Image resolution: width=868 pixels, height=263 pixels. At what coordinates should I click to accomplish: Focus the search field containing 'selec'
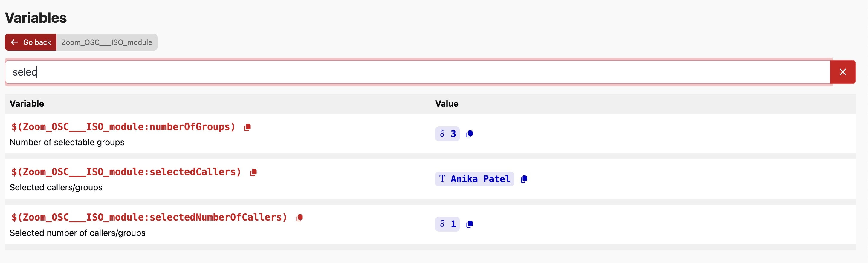pyautogui.click(x=418, y=72)
